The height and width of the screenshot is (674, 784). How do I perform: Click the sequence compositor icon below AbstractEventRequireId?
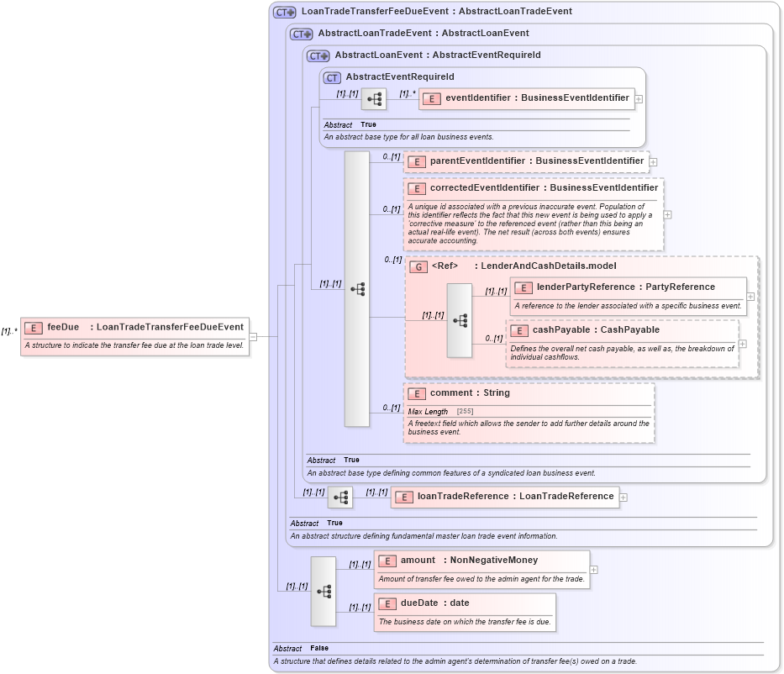point(356,288)
